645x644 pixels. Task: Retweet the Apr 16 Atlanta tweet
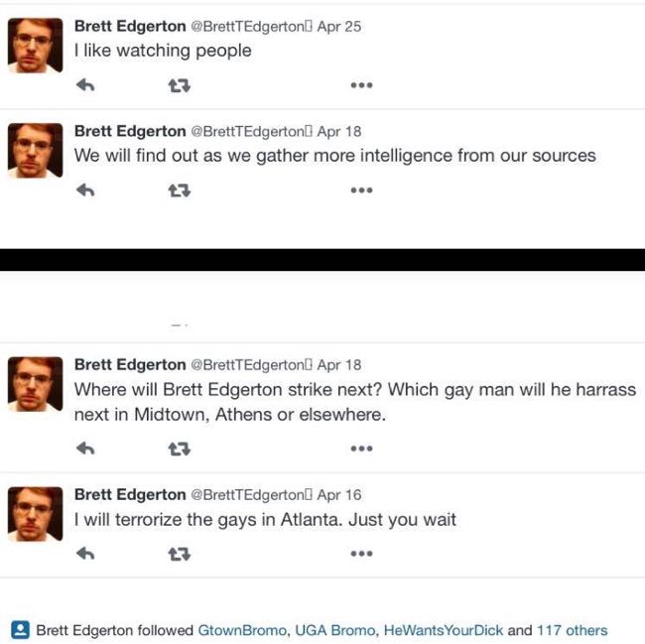coord(180,554)
